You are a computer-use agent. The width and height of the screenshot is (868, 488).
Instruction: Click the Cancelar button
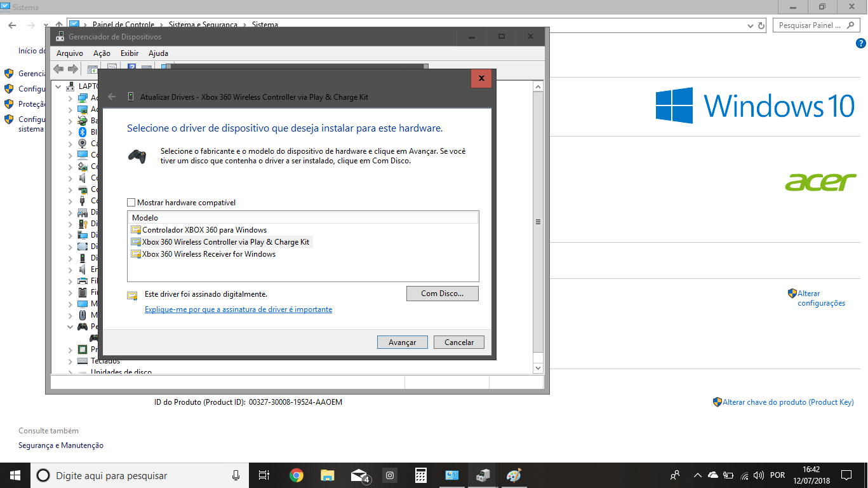click(x=459, y=342)
